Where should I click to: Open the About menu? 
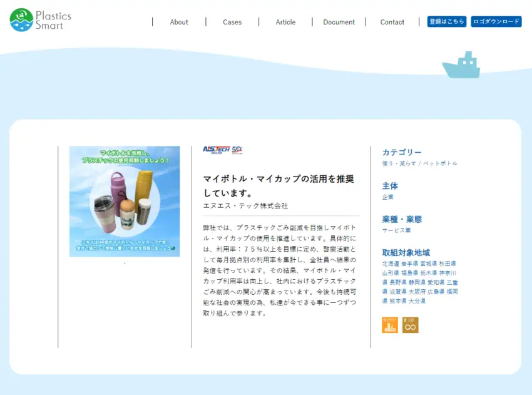[179, 22]
